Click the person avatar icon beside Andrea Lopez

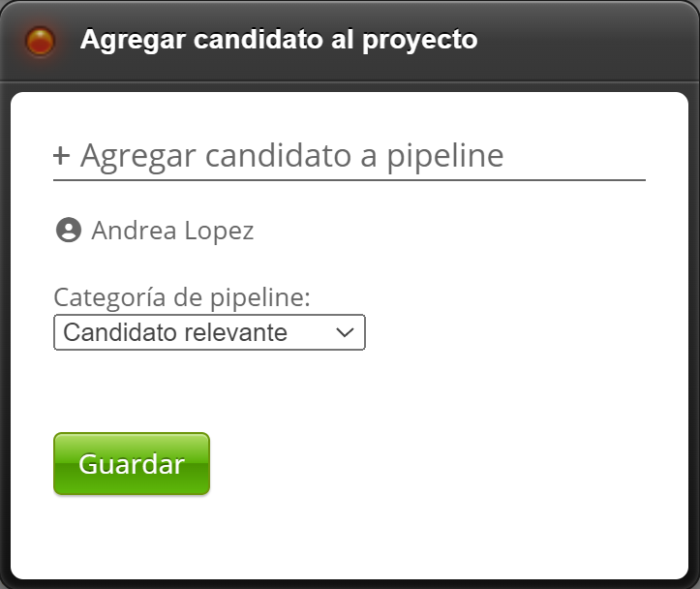(68, 231)
